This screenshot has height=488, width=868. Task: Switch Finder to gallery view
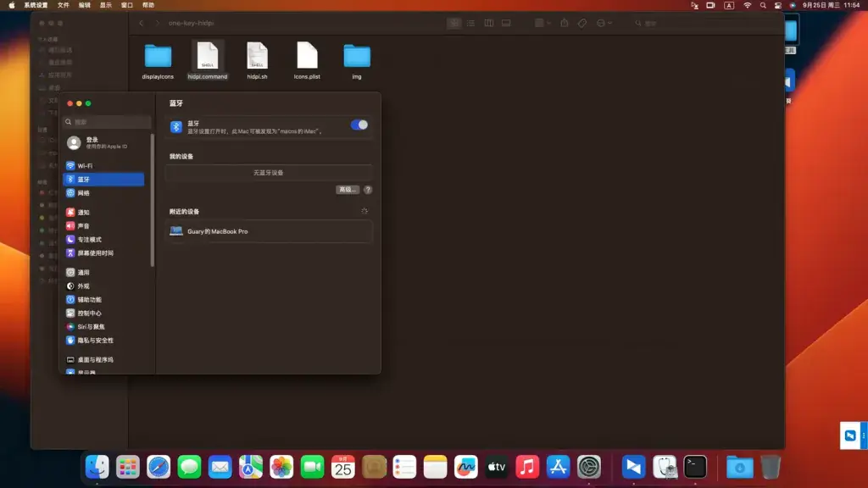506,23
